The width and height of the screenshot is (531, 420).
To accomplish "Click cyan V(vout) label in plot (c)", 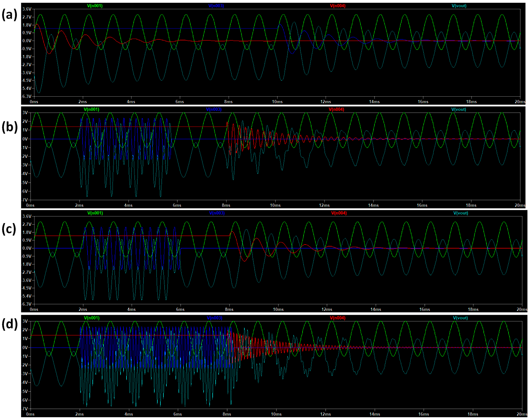I will pyautogui.click(x=461, y=213).
